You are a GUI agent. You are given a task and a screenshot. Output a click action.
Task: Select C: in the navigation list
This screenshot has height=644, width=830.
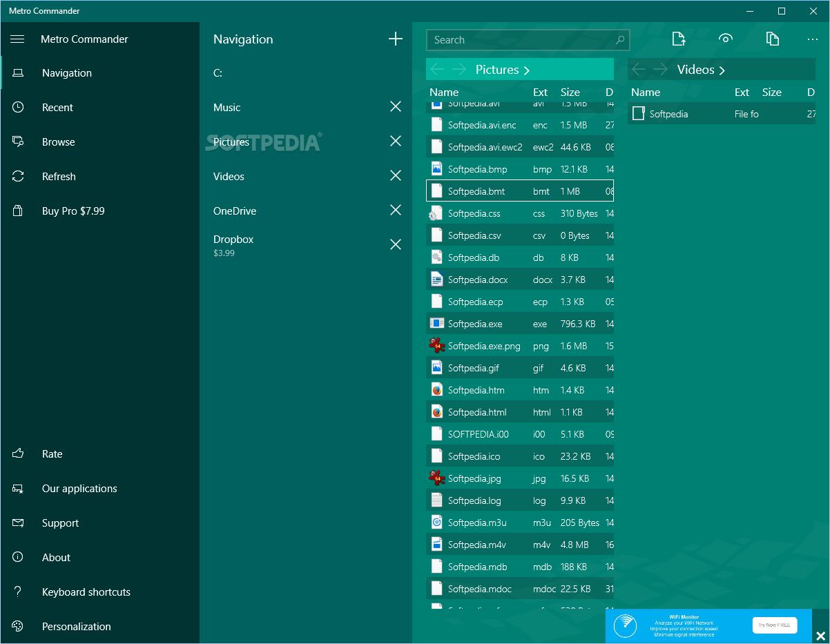[x=218, y=73]
